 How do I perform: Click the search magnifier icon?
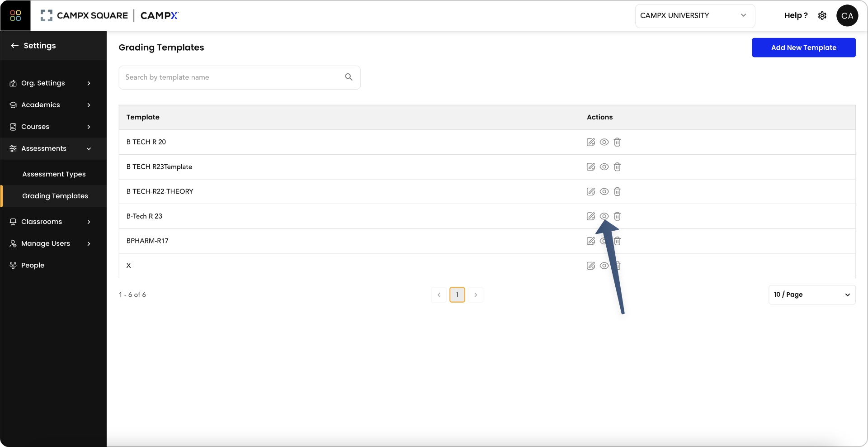(349, 77)
